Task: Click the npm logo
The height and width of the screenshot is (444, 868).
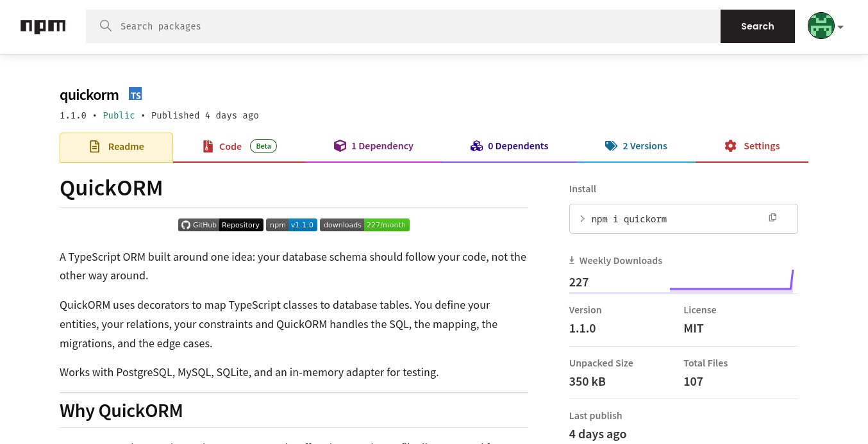Action: 43,26
